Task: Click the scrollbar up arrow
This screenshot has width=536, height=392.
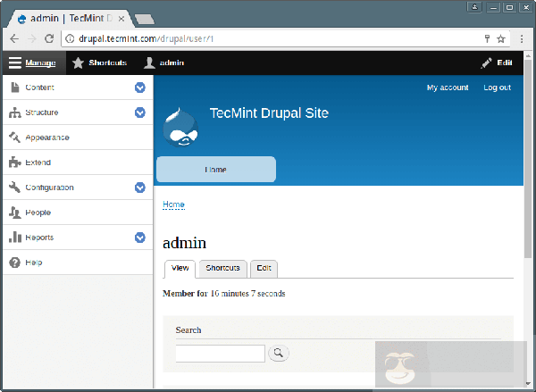Action: click(528, 55)
